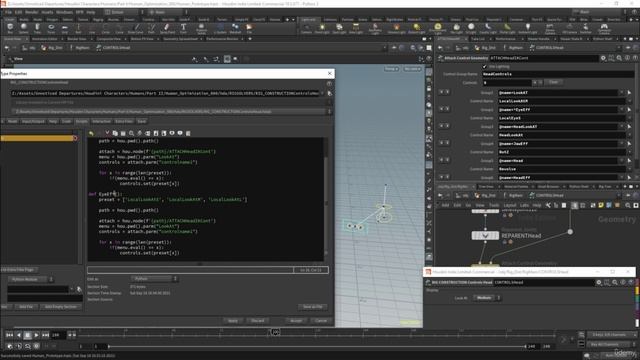
Task: Click the Control Group Name HeadControls field
Action: [558, 74]
